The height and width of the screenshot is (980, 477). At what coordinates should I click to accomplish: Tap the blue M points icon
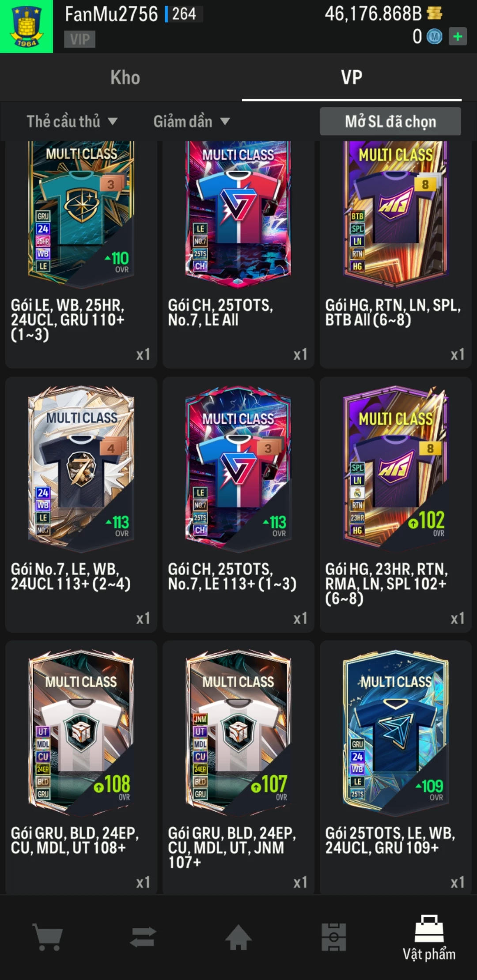(x=434, y=37)
